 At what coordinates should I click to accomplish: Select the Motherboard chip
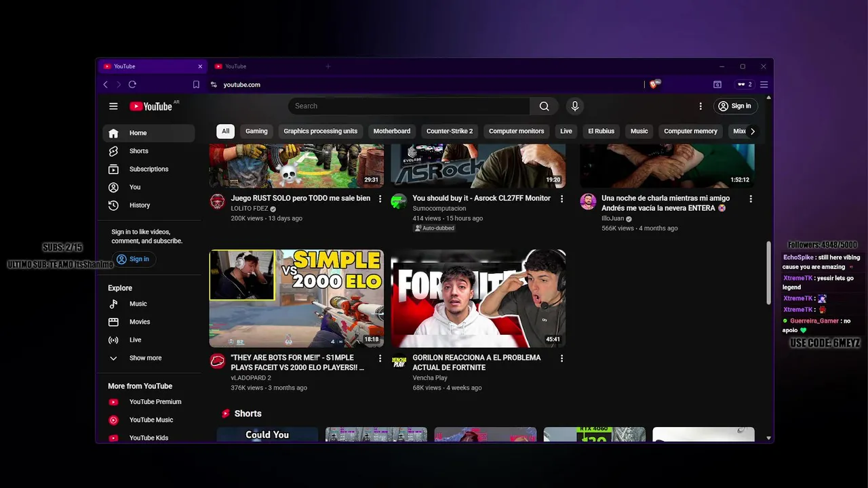point(392,131)
